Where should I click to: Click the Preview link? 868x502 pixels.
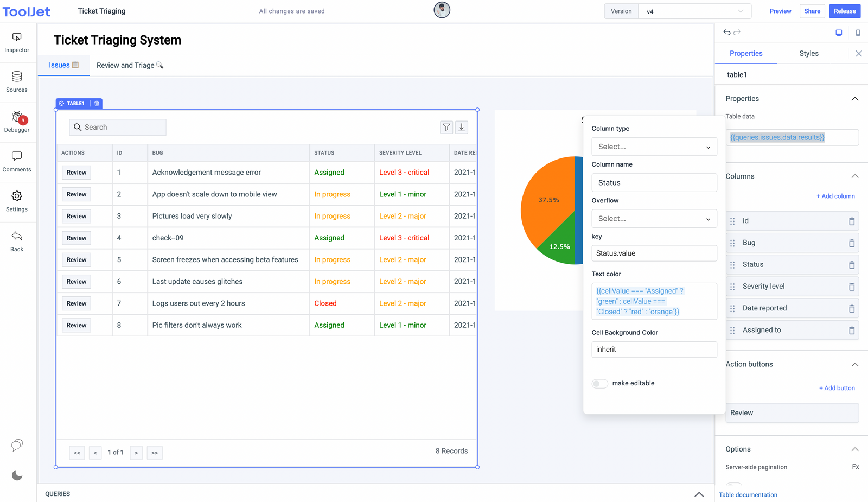point(780,11)
